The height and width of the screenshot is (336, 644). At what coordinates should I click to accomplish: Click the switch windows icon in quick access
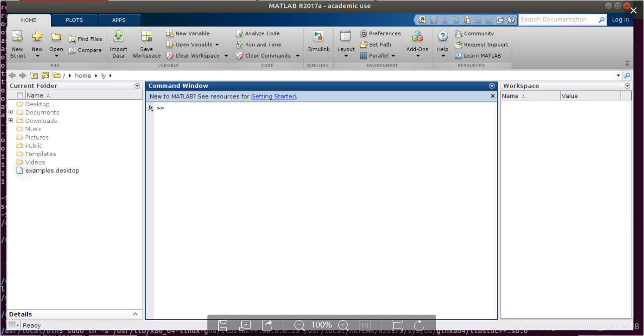(500, 20)
